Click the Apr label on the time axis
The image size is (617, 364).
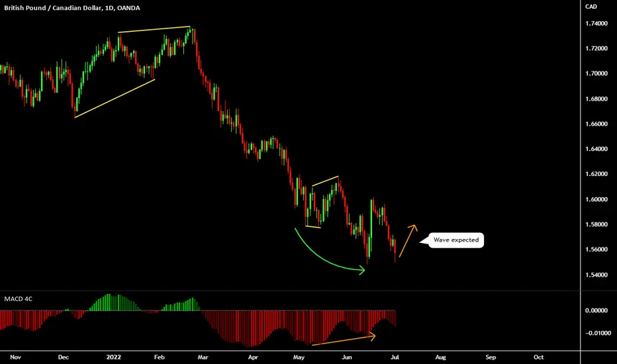tap(253, 357)
